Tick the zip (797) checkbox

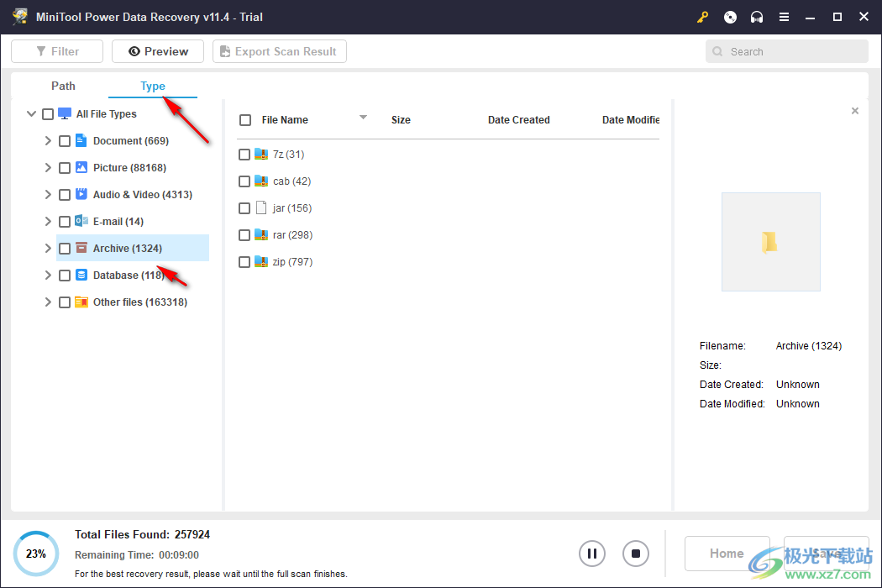pos(244,262)
